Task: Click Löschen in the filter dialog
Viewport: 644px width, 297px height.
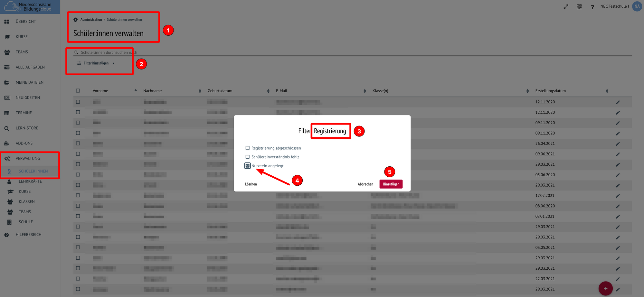Action: coord(251,184)
